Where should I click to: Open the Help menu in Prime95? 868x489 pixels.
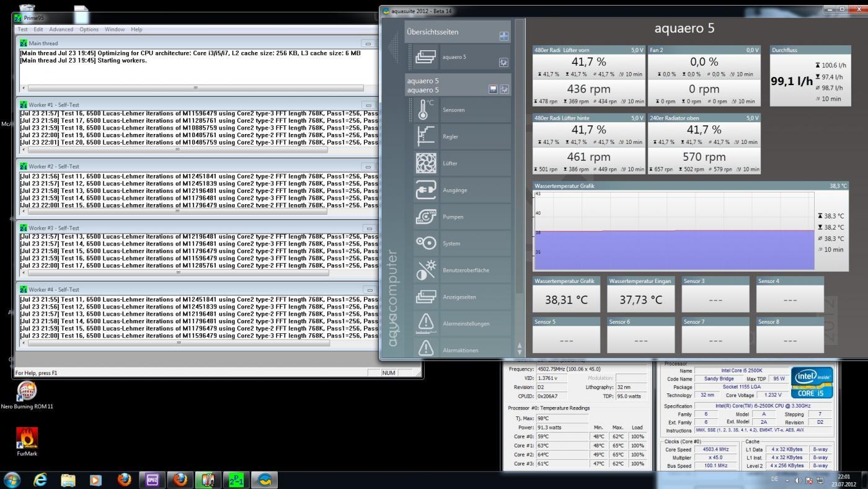[136, 29]
